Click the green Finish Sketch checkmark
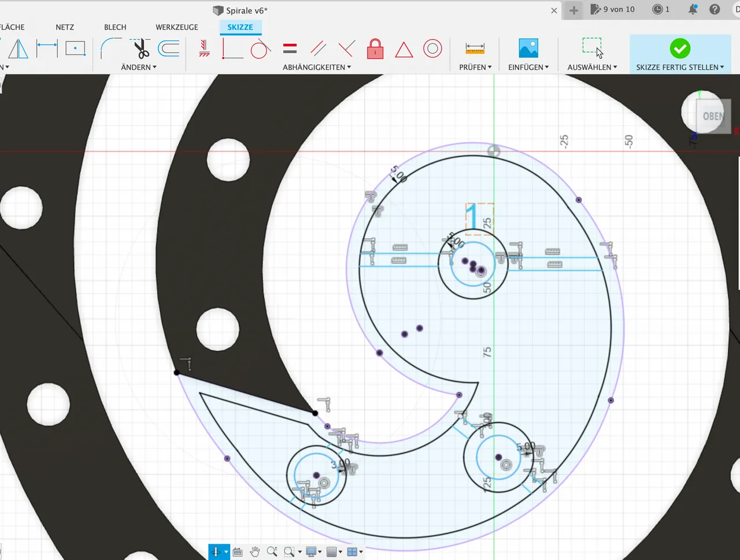The width and height of the screenshot is (740, 560). click(x=680, y=49)
